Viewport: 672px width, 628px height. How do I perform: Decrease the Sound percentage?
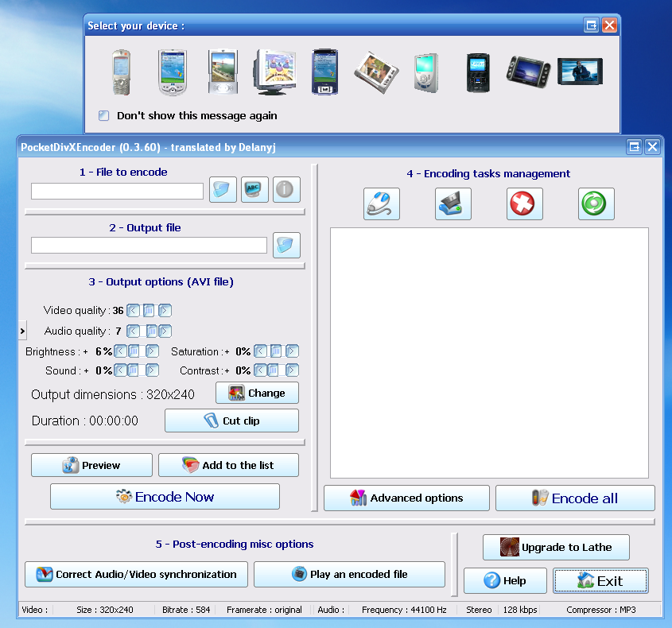coord(120,370)
